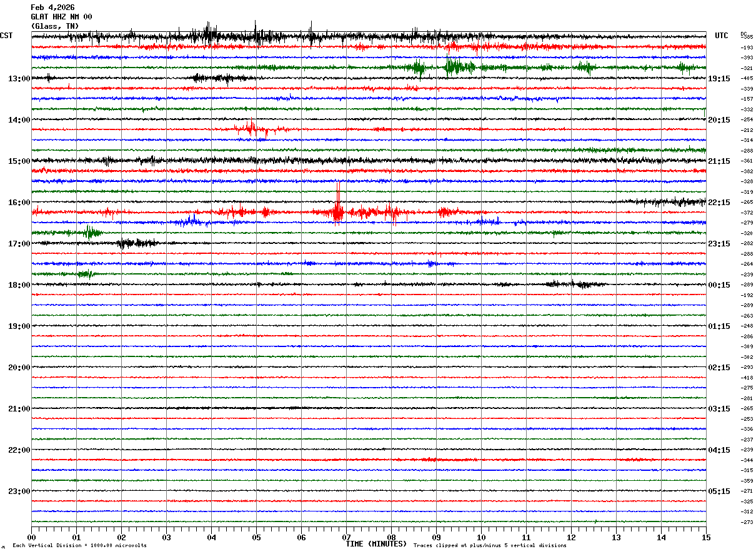Click the DC offset value "-405"
Screen dimensions: 756x554
click(747, 79)
